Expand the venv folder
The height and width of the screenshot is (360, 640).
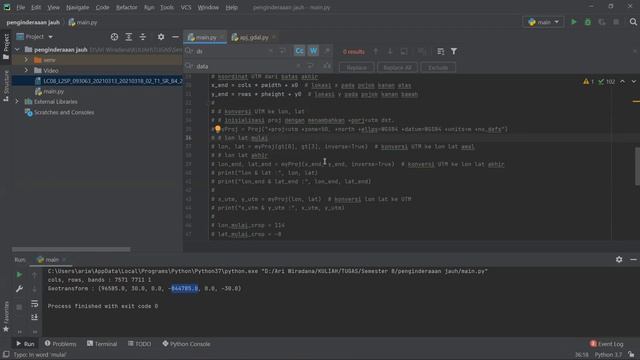pos(27,60)
